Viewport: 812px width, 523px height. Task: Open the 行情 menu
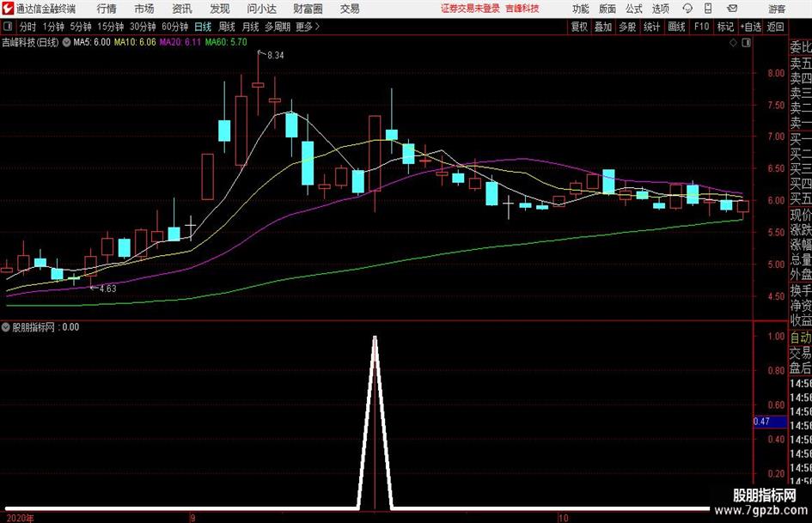[x=107, y=9]
